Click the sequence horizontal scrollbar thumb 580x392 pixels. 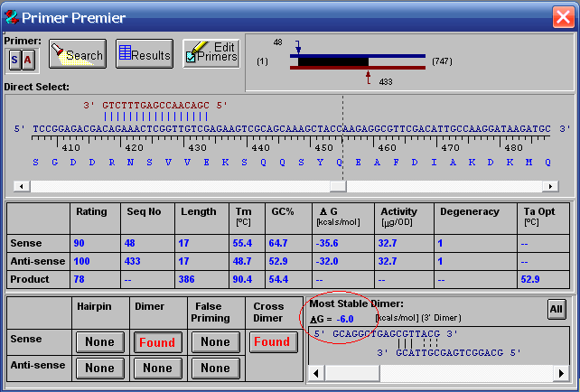tap(338, 186)
